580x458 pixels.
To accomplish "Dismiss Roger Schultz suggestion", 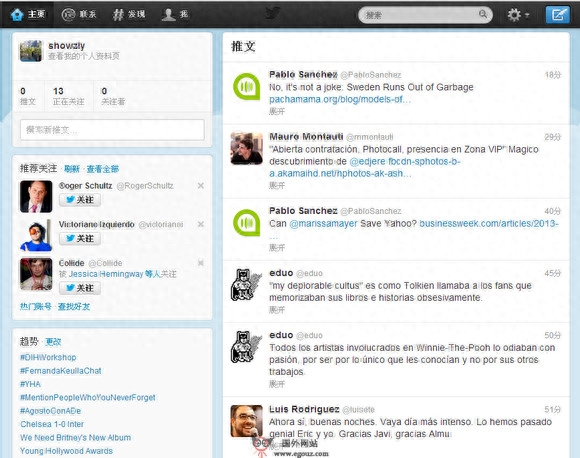I will [x=200, y=186].
